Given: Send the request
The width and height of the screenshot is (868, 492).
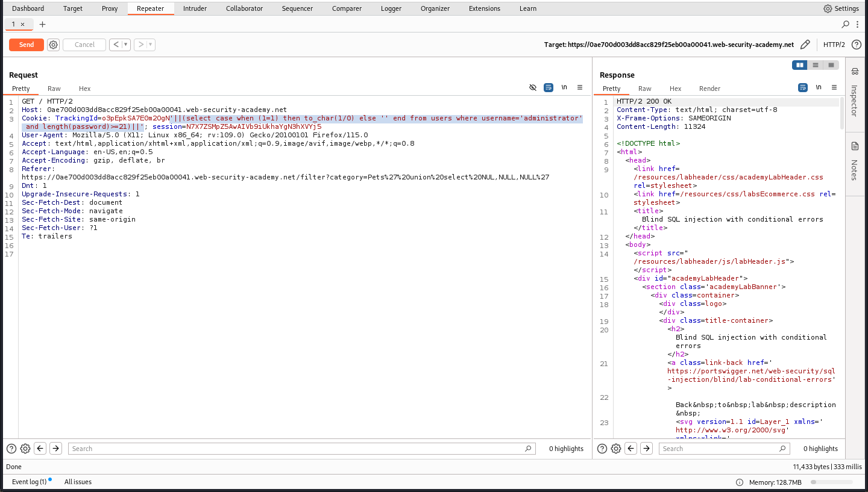Looking at the screenshot, I should [x=27, y=45].
